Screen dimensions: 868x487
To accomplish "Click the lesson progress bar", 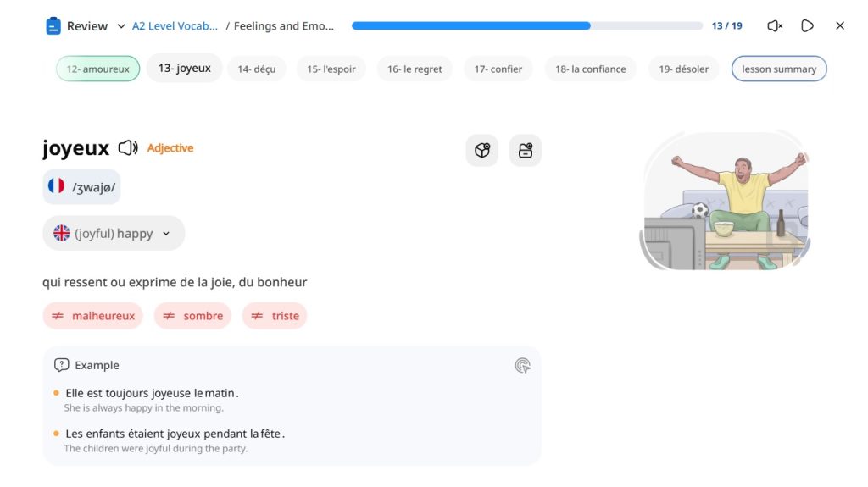I will pyautogui.click(x=526, y=26).
